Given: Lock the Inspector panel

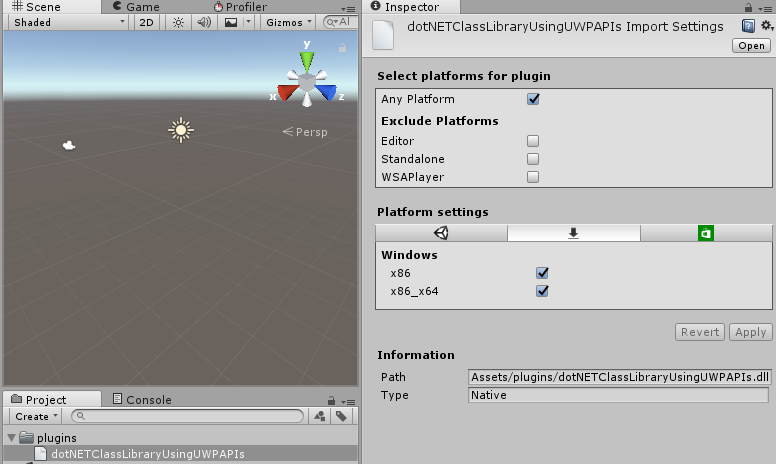Looking at the screenshot, I should point(748,7).
